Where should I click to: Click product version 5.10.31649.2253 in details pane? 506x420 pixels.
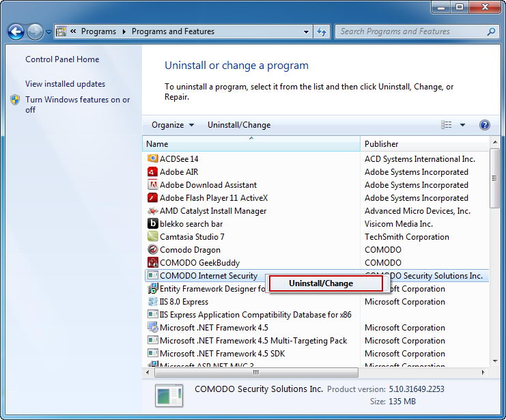(x=417, y=389)
